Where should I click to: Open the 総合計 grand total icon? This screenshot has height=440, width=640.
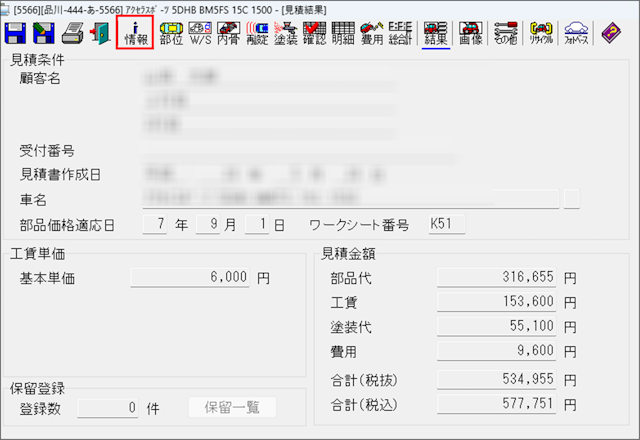[400, 33]
